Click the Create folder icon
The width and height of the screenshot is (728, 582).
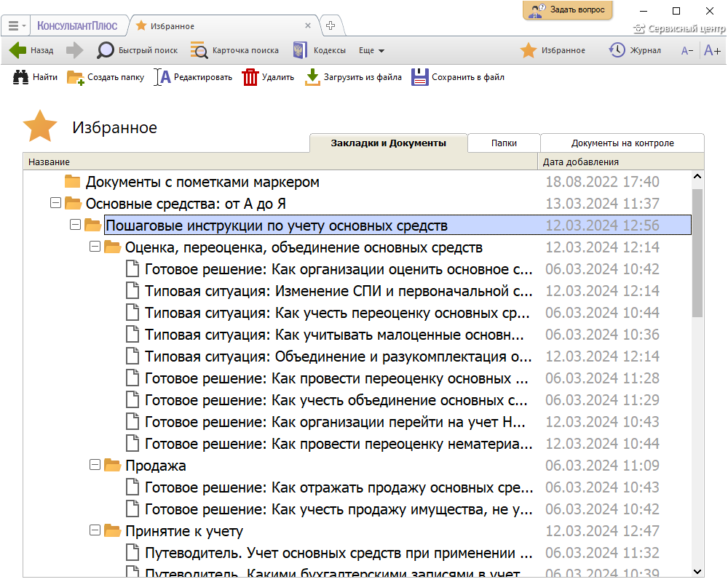pos(76,78)
